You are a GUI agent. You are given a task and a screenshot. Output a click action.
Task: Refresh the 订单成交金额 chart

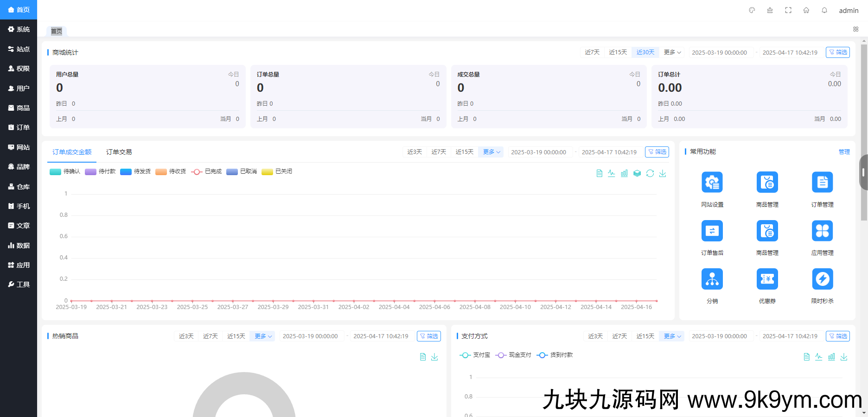[x=650, y=173]
